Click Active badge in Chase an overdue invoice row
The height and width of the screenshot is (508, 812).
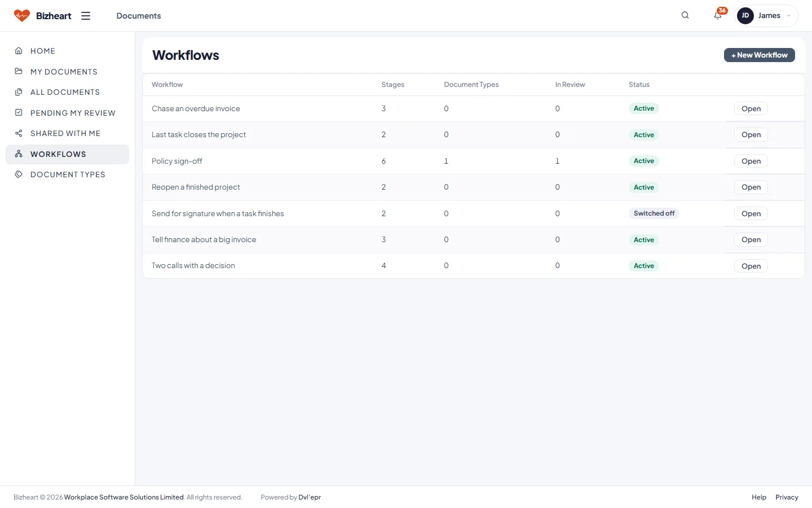tap(643, 108)
